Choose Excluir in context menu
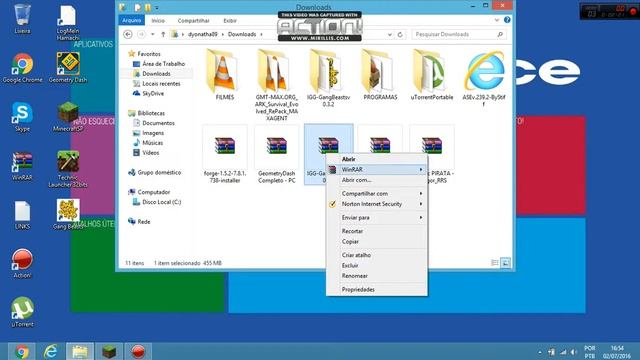This screenshot has width=640, height=360. tap(377, 265)
